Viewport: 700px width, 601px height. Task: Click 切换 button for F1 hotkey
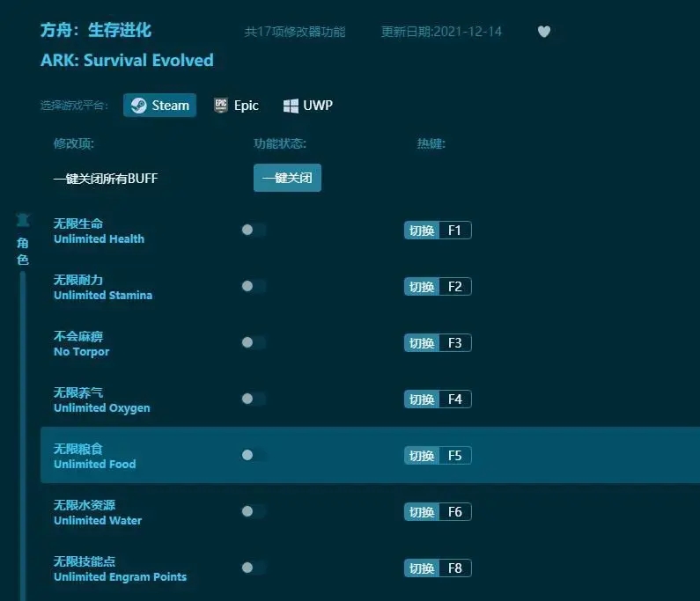pyautogui.click(x=422, y=231)
